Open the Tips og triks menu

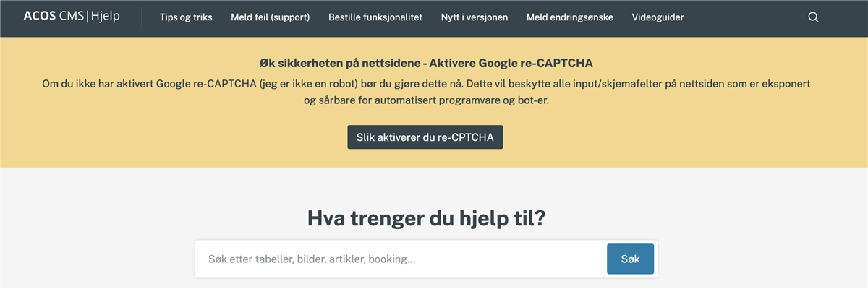click(186, 17)
